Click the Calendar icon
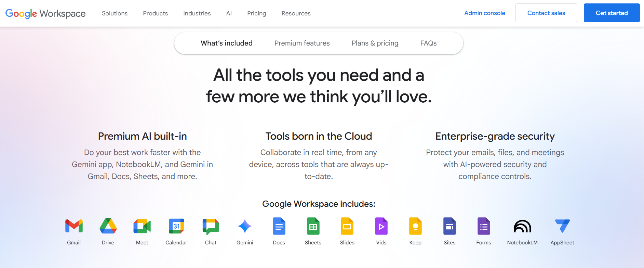644x268 pixels. click(x=176, y=226)
